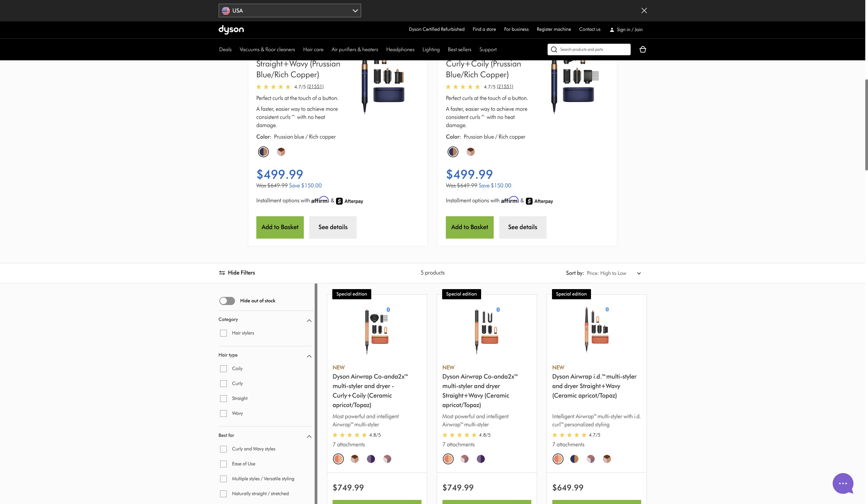Select apricot swatch on Co-anda2x Straight+Wavy card
Screen dimensions: 868x504
tap(448, 459)
